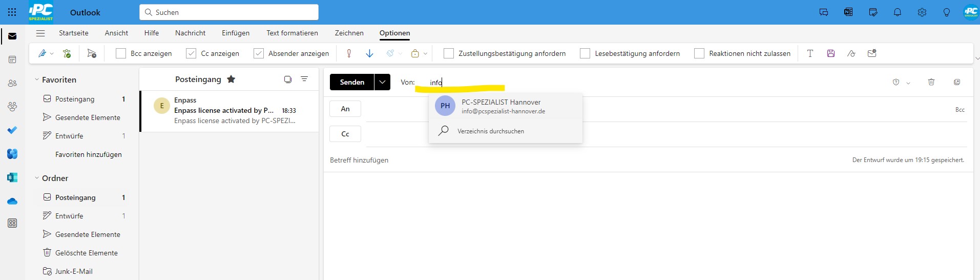This screenshot has width=980, height=280.
Task: Select the PC-SPEZIALIST Hannover suggestion
Action: (x=502, y=106)
